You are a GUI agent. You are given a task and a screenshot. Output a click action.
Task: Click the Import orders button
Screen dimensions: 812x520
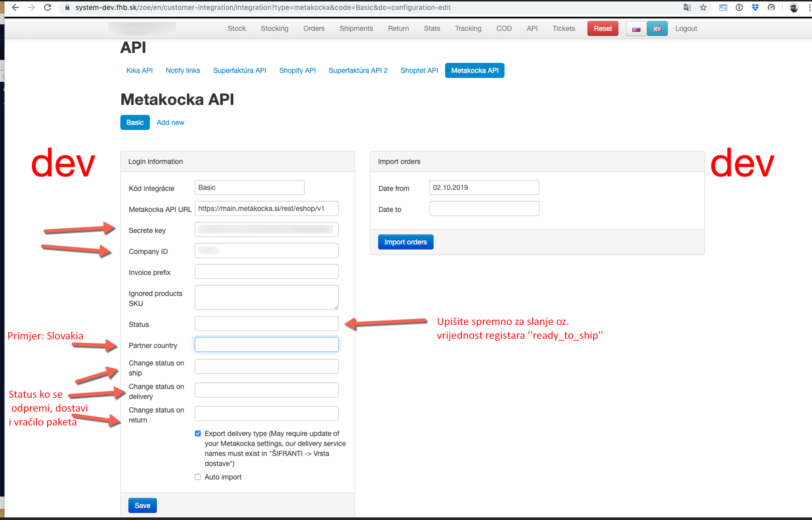(406, 242)
